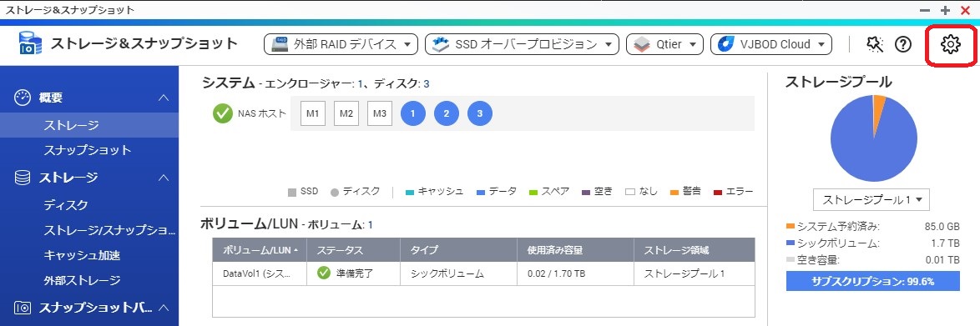
Task: Open キャッシュ加速 sidebar item
Action: point(82,255)
